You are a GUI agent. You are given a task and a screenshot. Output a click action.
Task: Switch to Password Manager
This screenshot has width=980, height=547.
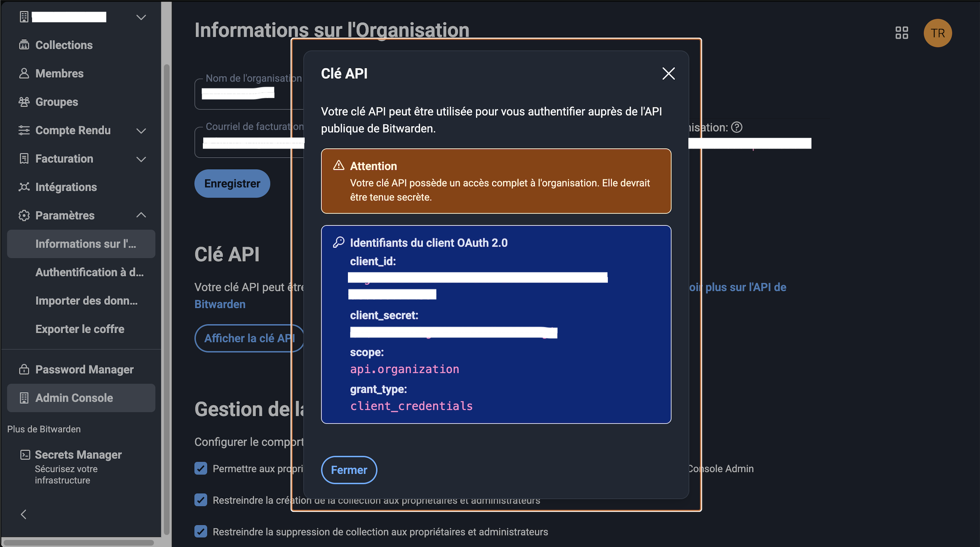point(84,369)
